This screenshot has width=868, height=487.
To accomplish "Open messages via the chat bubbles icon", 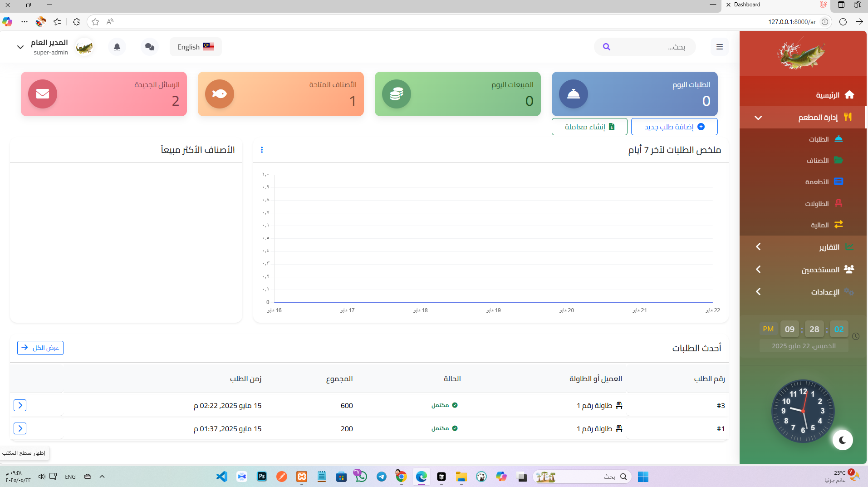I will coord(149,46).
